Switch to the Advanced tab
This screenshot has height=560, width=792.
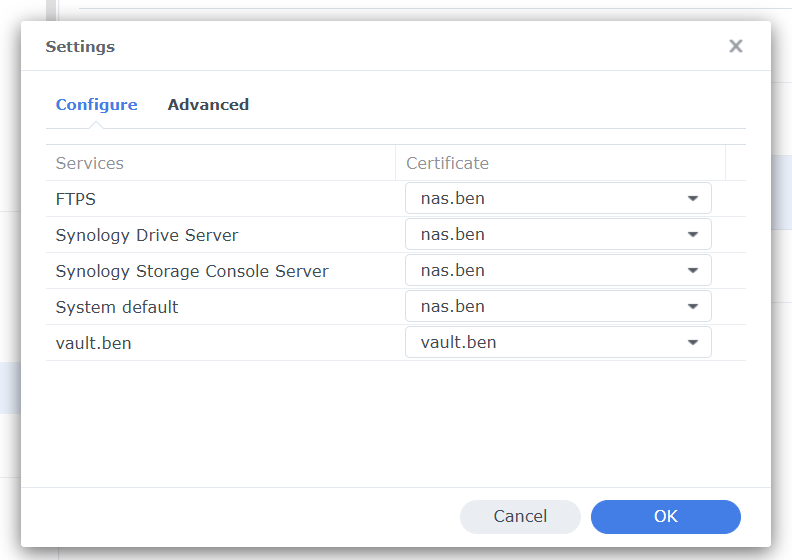208,104
